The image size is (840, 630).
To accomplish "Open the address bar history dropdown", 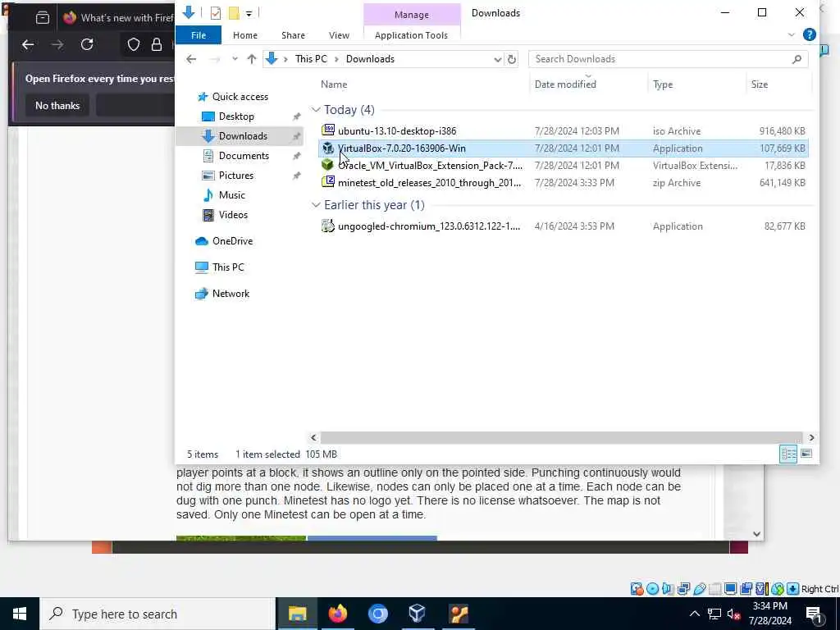I will click(x=497, y=59).
